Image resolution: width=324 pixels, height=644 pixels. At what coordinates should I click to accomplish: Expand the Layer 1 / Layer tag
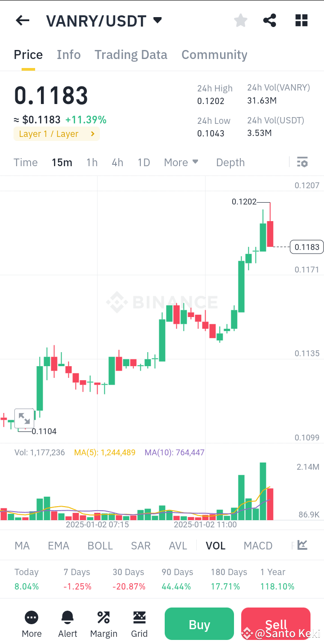[56, 134]
